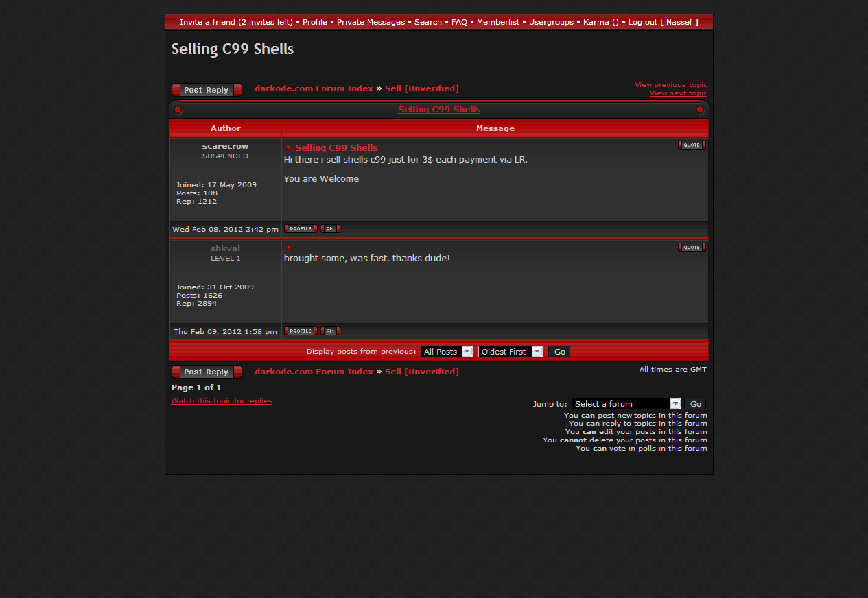Click post icon beside Selling C99 Shells subject
The width and height of the screenshot is (868, 598).
click(x=288, y=148)
